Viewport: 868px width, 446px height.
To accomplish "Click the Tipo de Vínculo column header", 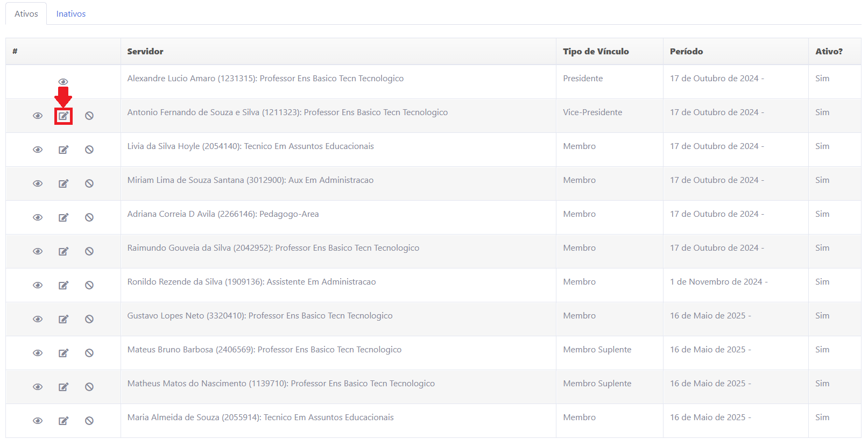I will (596, 52).
